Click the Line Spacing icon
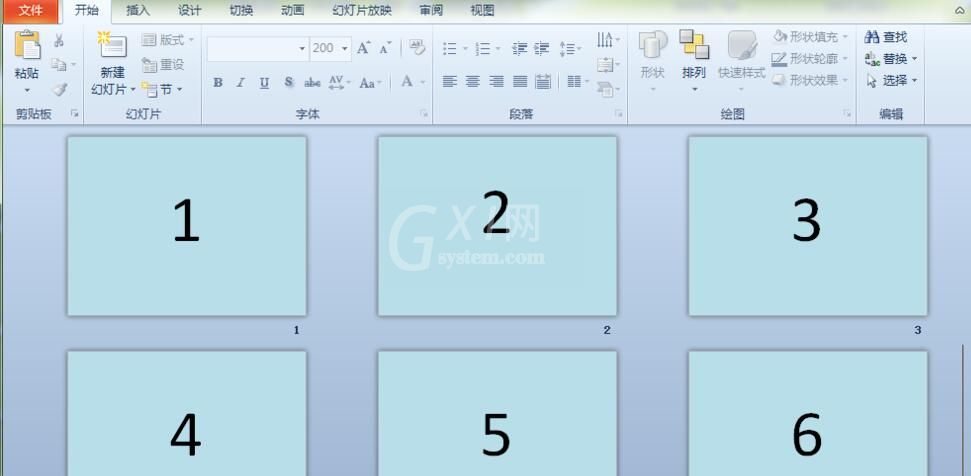The image size is (971, 476). (566, 48)
